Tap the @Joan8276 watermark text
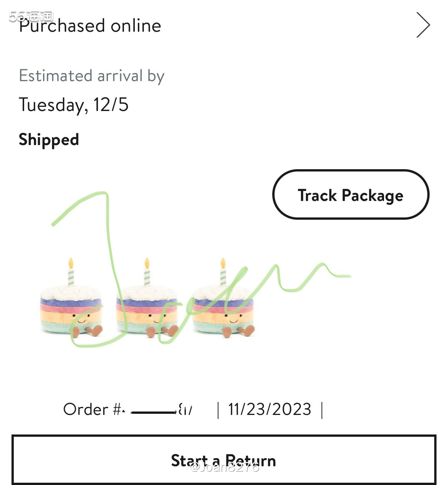 pos(225,467)
